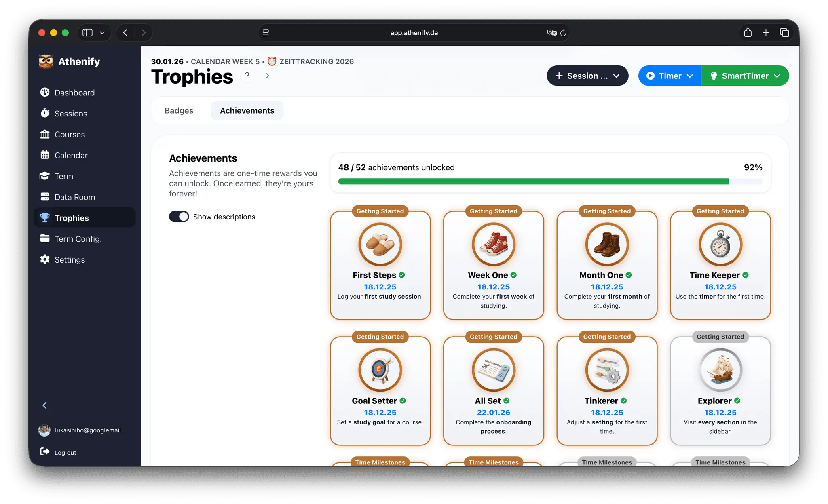This screenshot has width=828, height=504.
Task: Toggle Show descriptions switch off
Action: (179, 217)
